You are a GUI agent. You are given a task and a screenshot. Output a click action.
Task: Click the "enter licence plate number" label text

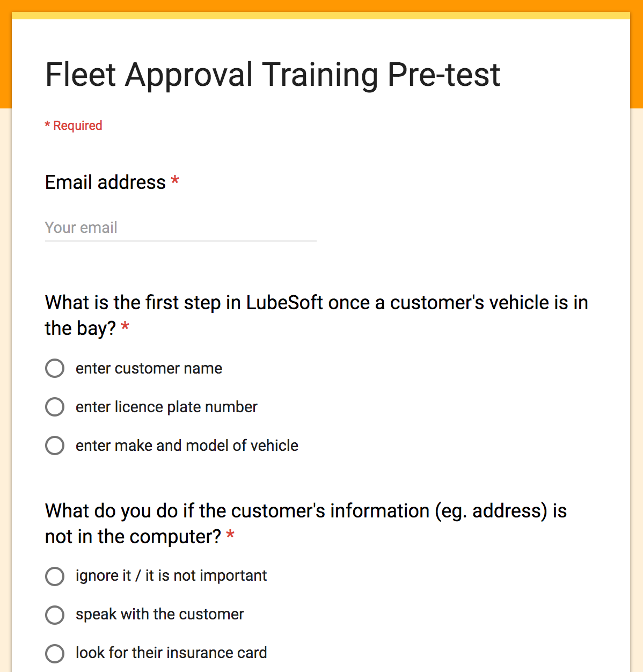pyautogui.click(x=166, y=407)
